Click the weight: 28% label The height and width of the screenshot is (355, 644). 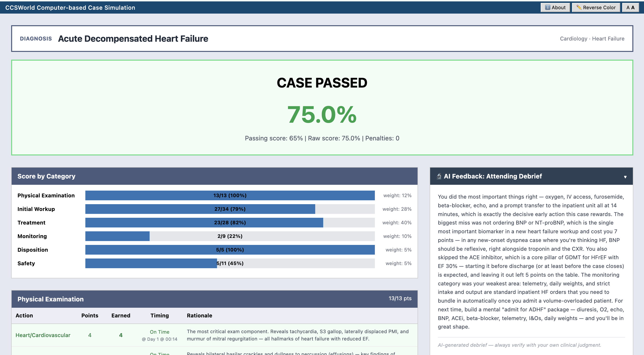pyautogui.click(x=397, y=209)
